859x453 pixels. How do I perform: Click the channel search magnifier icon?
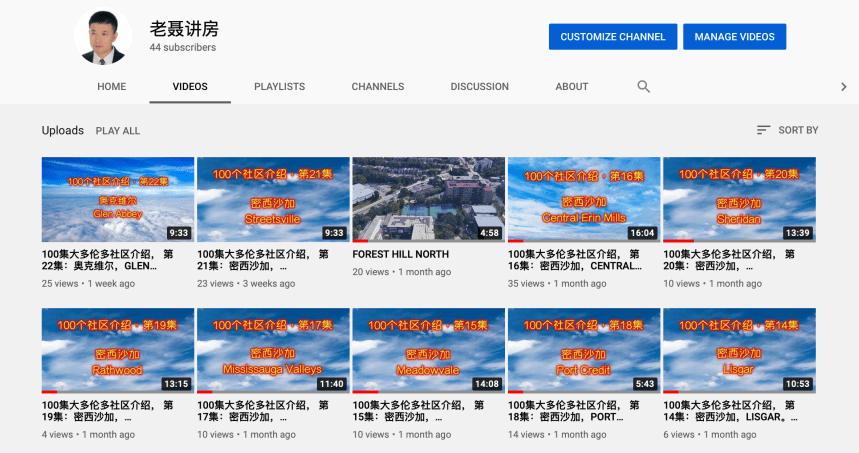[644, 87]
